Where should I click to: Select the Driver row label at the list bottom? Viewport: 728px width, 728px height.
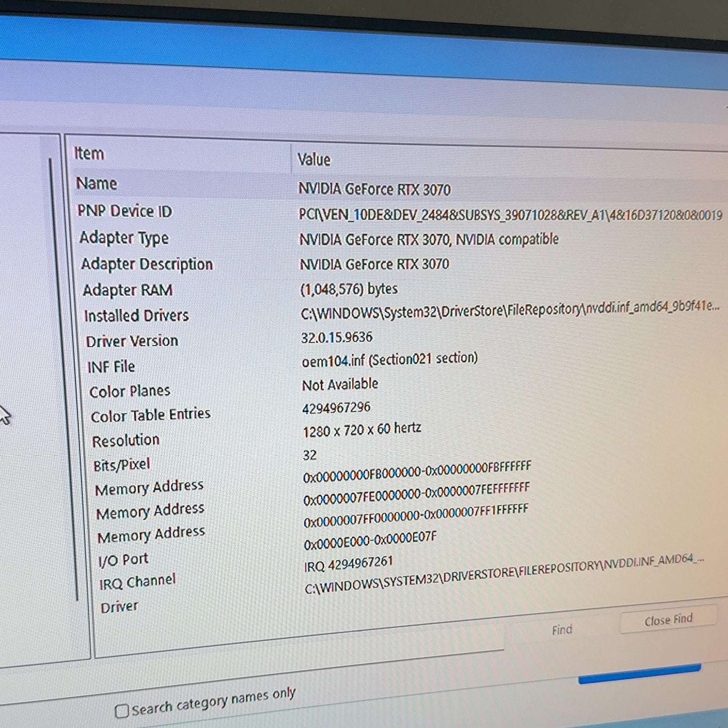coord(119,607)
